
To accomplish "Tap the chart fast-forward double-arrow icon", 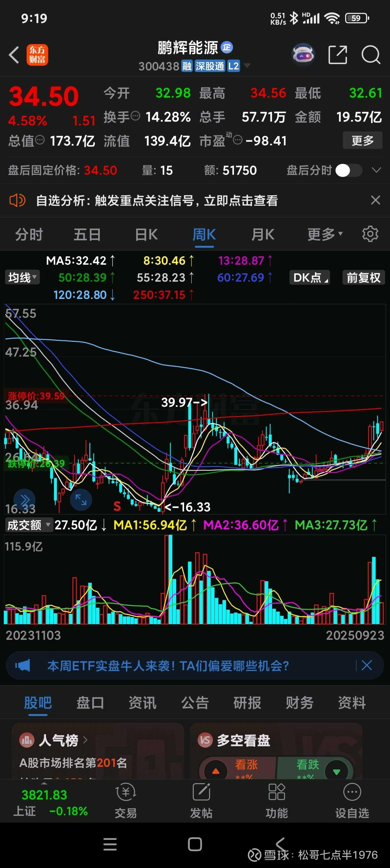I will point(24,499).
